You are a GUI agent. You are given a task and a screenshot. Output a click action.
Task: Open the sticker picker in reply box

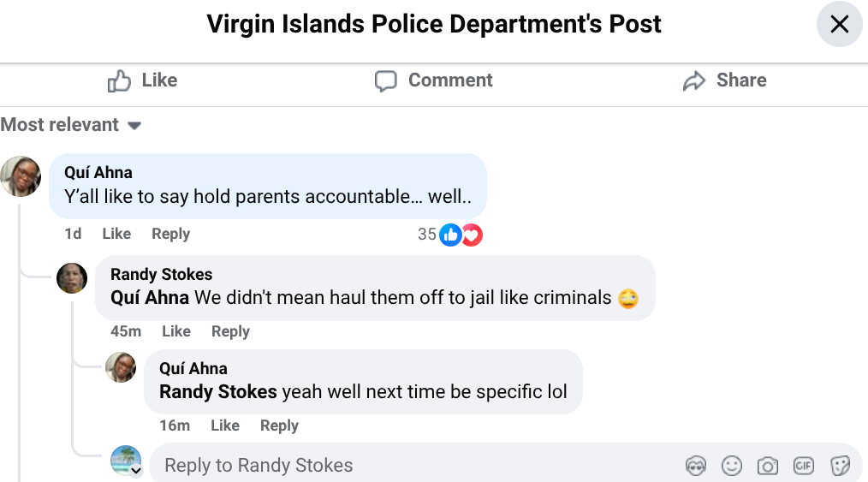[840, 466]
